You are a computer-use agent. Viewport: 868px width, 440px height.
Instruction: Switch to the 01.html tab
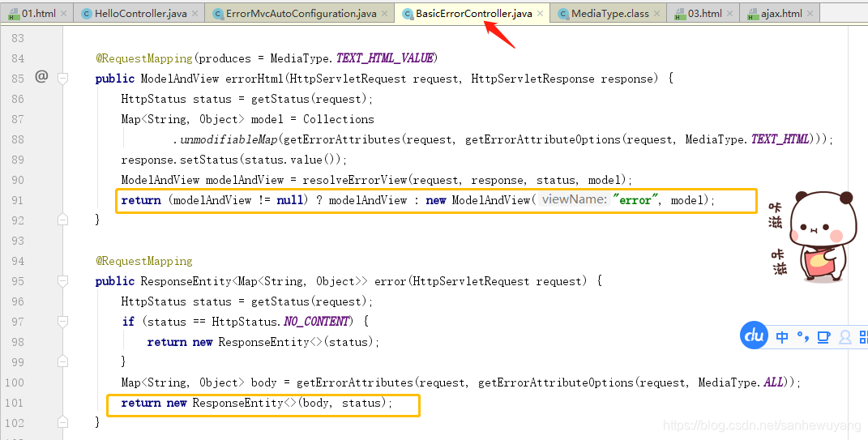coord(36,13)
